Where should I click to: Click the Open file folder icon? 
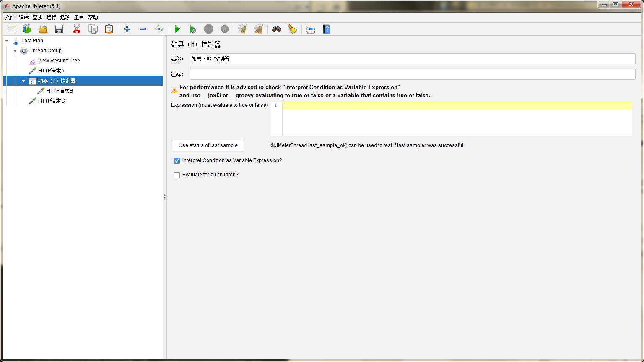(x=43, y=29)
